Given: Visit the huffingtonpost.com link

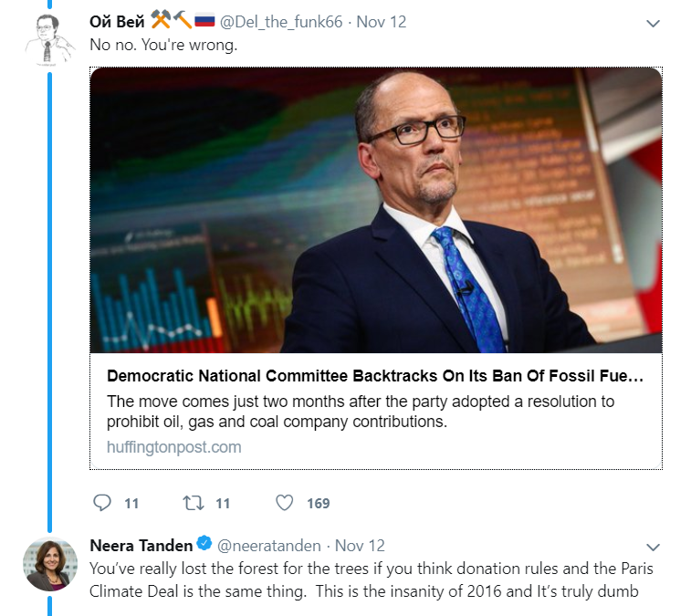Looking at the screenshot, I should pos(174,447).
